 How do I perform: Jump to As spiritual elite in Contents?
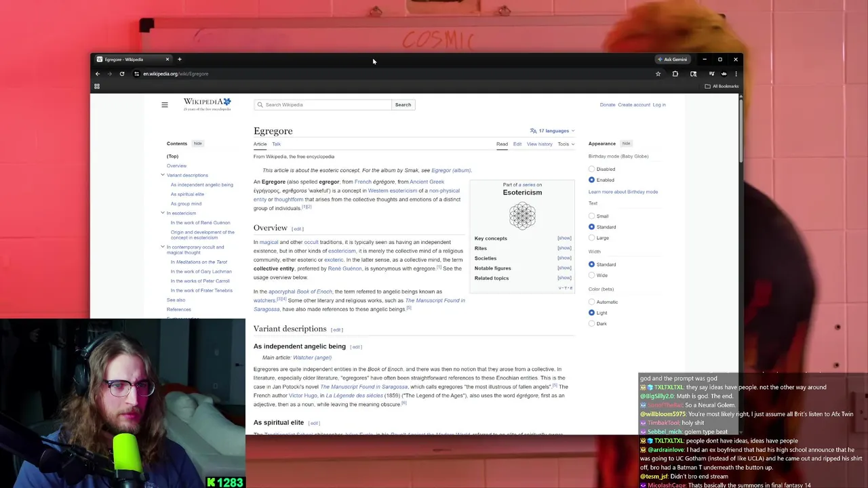pyautogui.click(x=187, y=195)
